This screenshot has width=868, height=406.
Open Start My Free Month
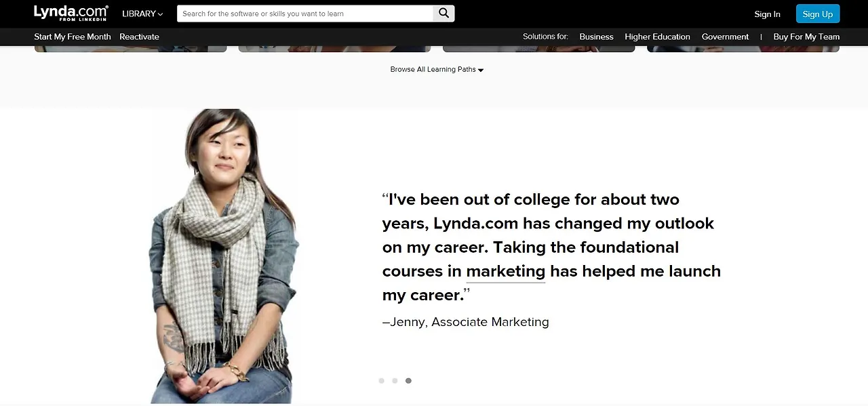coord(73,37)
